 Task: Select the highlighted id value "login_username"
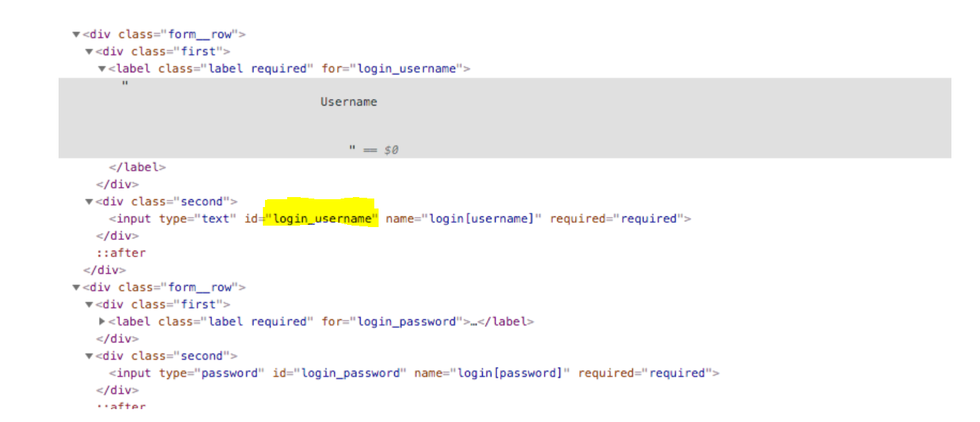(321, 218)
